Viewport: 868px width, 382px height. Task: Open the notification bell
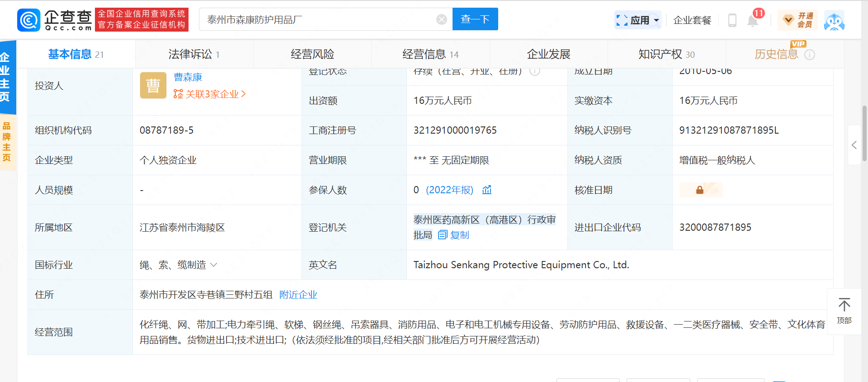[x=753, y=21]
